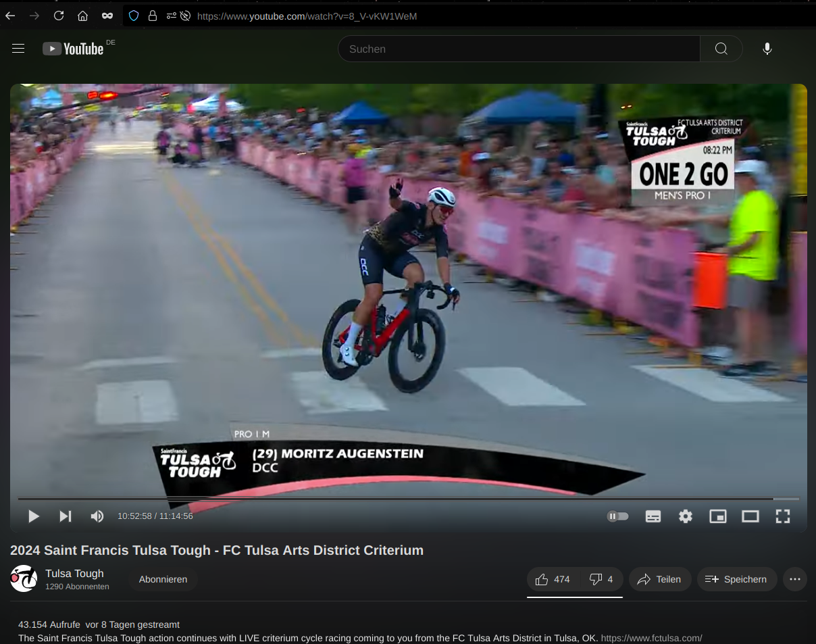Image resolution: width=816 pixels, height=644 pixels.
Task: Click the infinity mask icon in toolbar
Action: [x=107, y=16]
